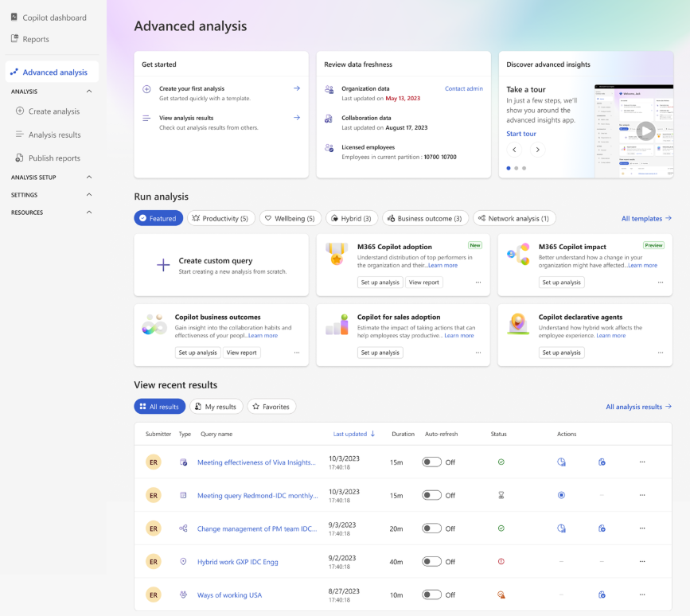
Task: Click the Create analysis plus icon
Action: tap(20, 111)
